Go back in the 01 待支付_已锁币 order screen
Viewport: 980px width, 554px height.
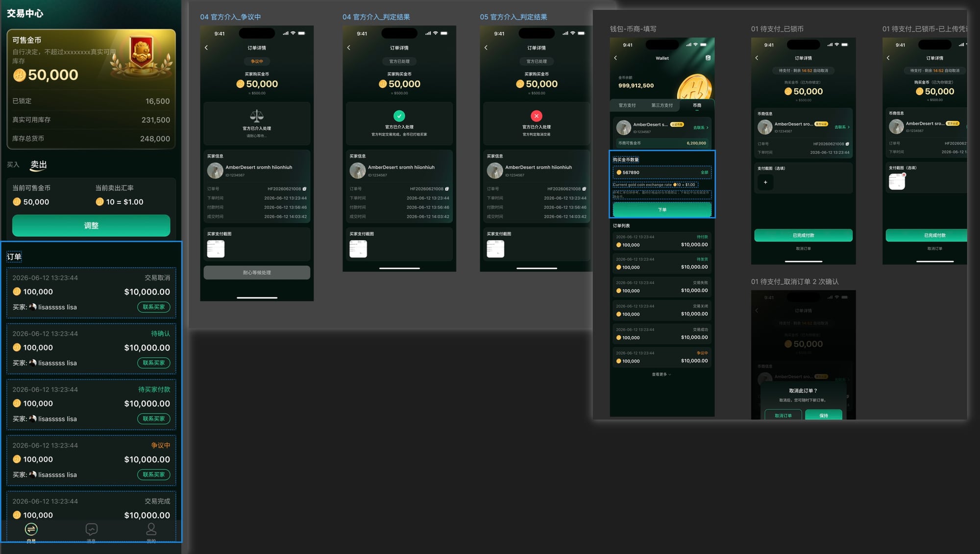point(757,58)
